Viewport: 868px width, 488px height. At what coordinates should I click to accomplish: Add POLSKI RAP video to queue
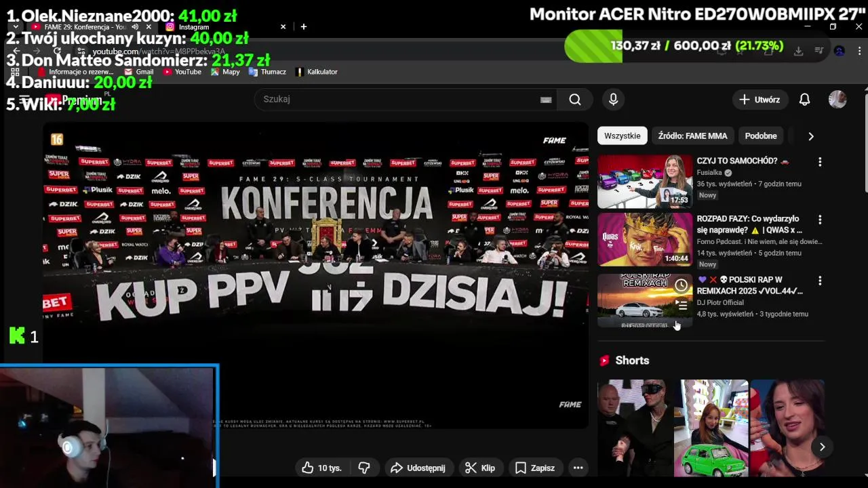tap(681, 306)
